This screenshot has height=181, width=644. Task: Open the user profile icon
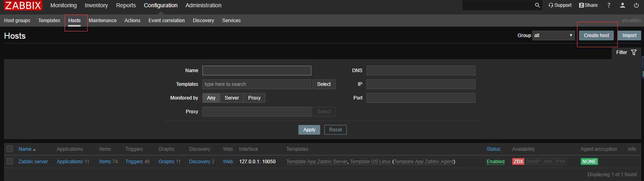(x=623, y=5)
